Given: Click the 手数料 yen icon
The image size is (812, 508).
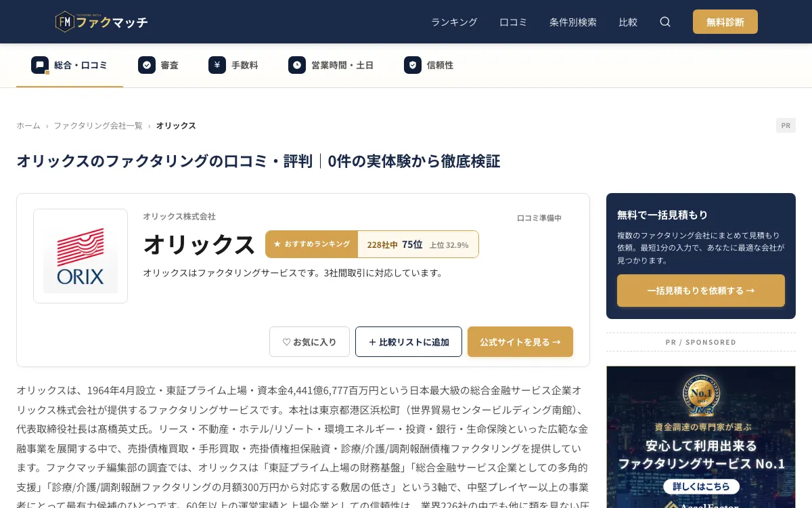Looking at the screenshot, I should click(x=217, y=65).
